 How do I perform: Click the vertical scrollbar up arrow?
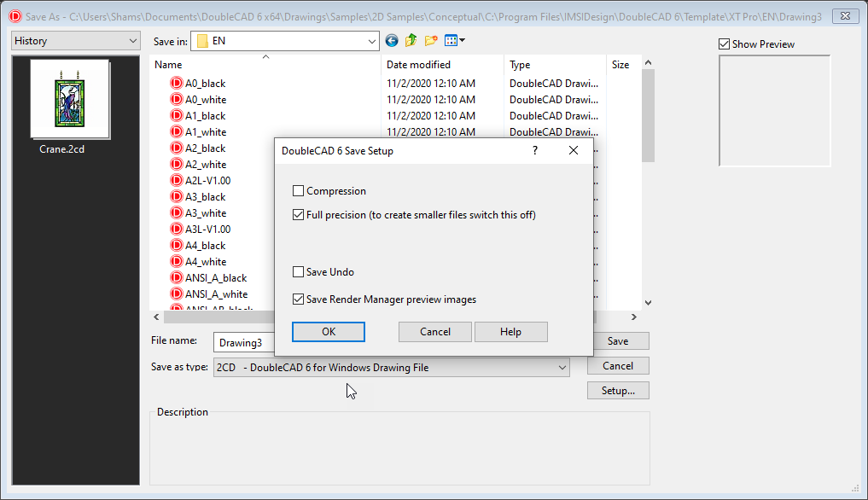649,62
